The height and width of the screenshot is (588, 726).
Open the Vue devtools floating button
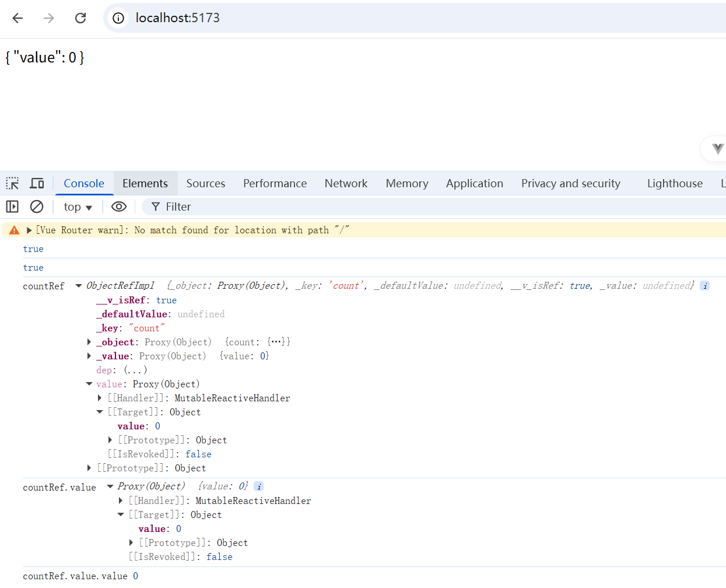pos(717,149)
